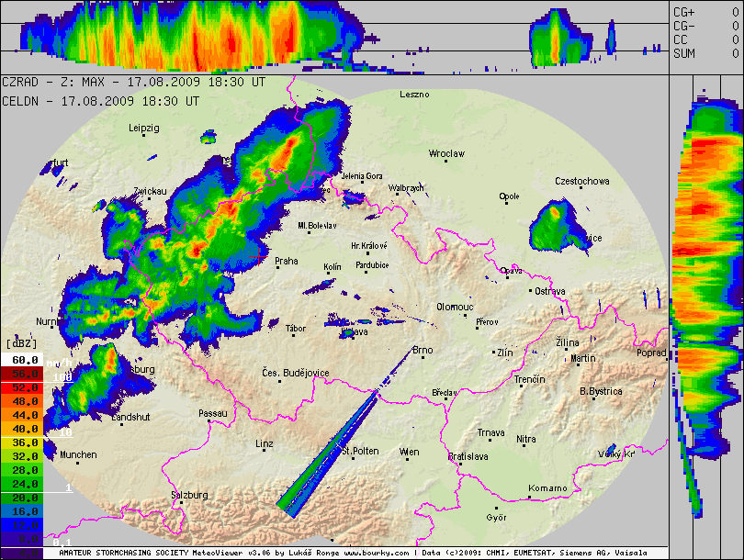
Task: Select the Trenčín city label
Action: pos(530,379)
